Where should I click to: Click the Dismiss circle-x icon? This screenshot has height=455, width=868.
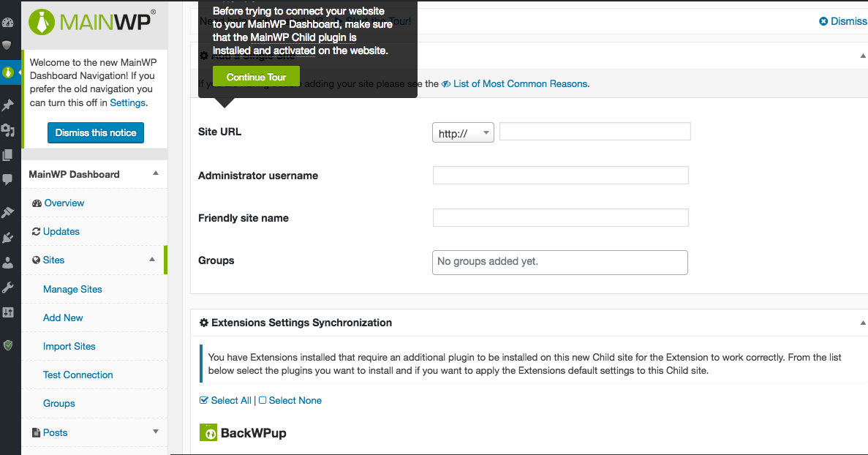(823, 21)
